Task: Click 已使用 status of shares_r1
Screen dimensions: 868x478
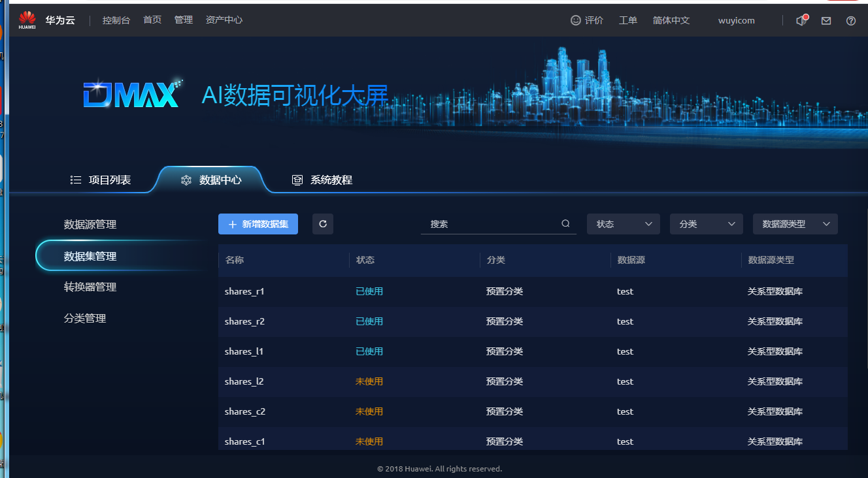Action: click(369, 291)
